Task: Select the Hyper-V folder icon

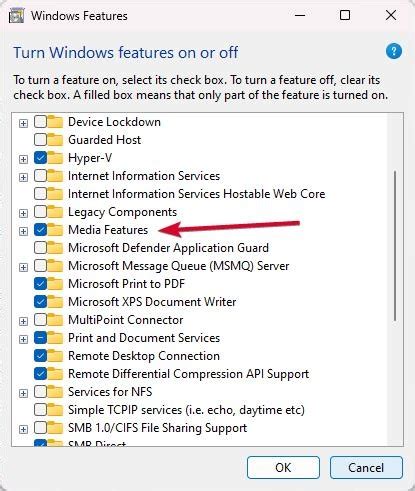Action: (56, 158)
